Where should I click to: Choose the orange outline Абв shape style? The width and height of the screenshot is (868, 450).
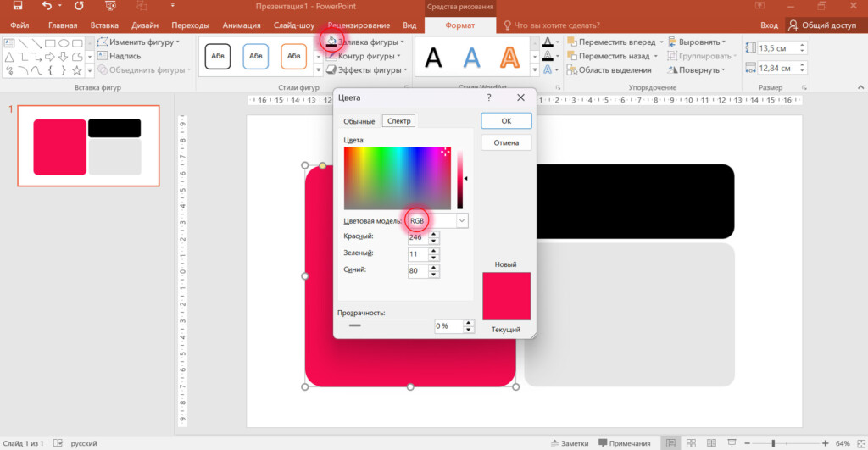pyautogui.click(x=293, y=56)
